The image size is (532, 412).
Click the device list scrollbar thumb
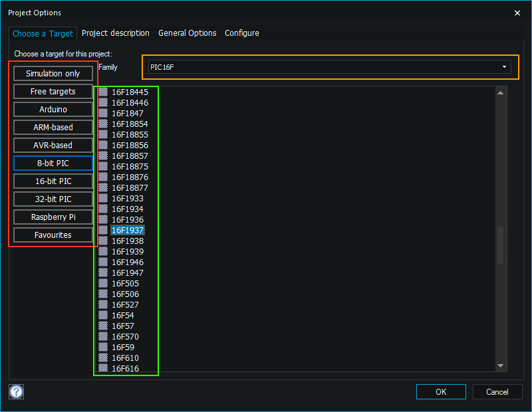tap(501, 245)
